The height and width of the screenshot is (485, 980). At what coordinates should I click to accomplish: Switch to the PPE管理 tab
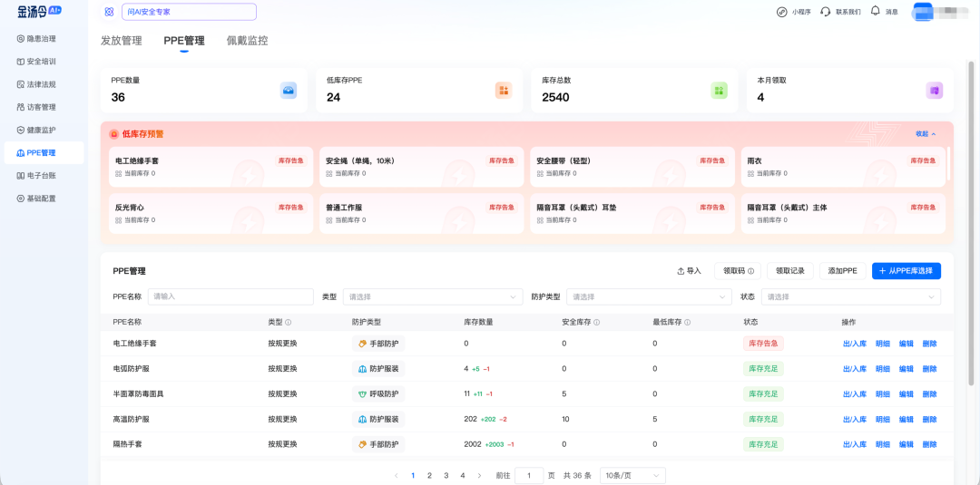pos(183,41)
